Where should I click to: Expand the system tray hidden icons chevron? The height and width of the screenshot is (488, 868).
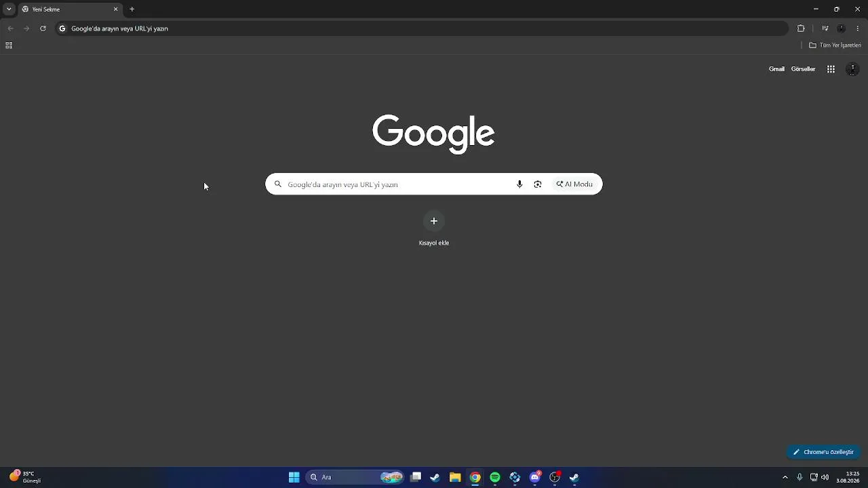pyautogui.click(x=785, y=477)
